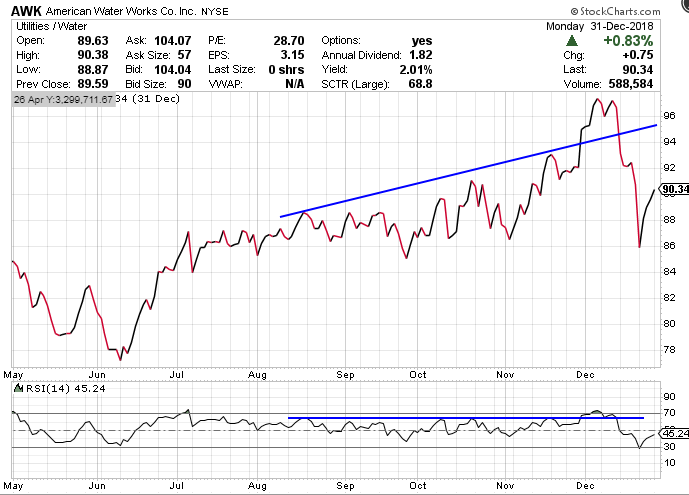Image resolution: width=689 pixels, height=495 pixels.
Task: Click the American Water Works Co. Inc. name
Action: [x=121, y=11]
